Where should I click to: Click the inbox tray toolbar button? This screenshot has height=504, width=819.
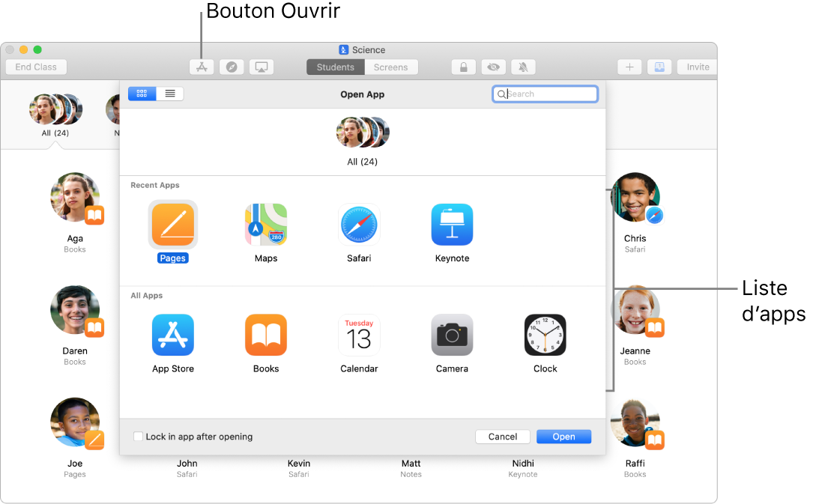pyautogui.click(x=659, y=67)
